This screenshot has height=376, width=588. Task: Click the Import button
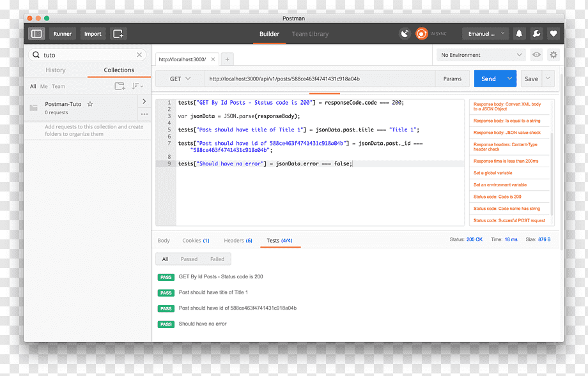click(x=93, y=34)
